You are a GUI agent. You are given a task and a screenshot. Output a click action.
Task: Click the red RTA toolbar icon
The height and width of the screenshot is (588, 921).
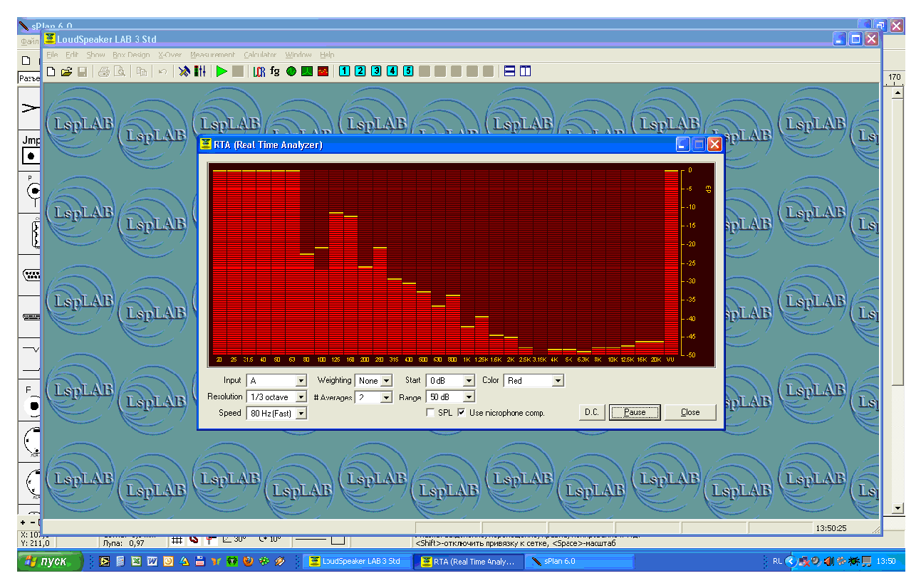pos(323,71)
